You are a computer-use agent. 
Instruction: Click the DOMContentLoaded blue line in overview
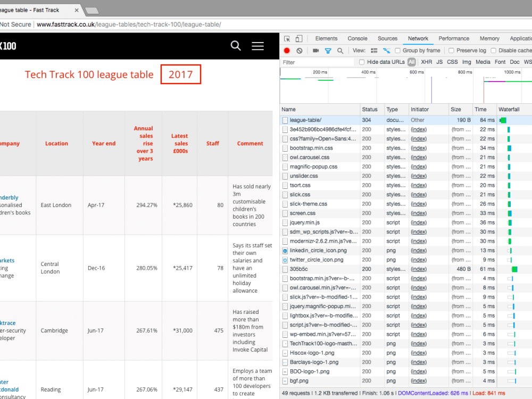[x=431, y=89]
